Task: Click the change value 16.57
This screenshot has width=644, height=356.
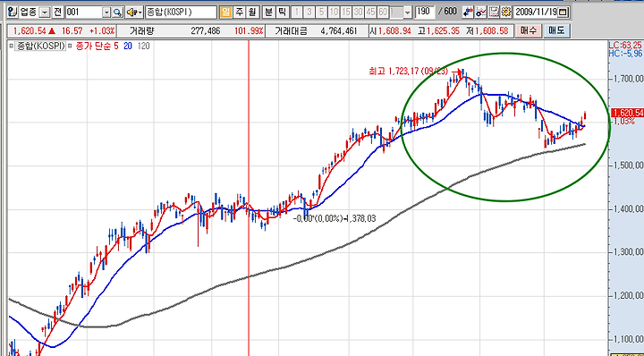Action: tap(73, 31)
